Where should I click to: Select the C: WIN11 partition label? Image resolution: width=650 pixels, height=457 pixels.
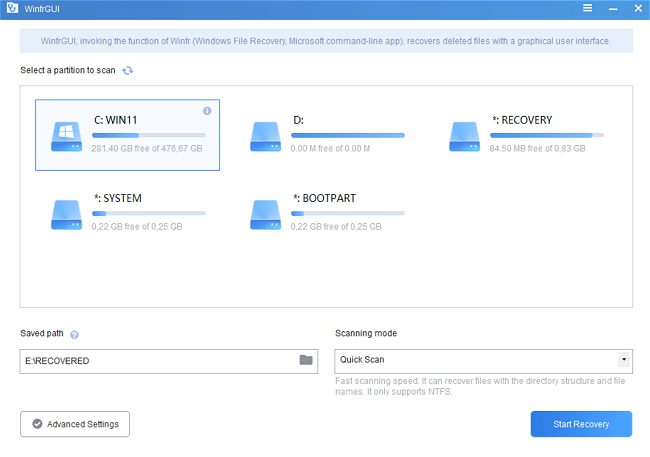(116, 120)
